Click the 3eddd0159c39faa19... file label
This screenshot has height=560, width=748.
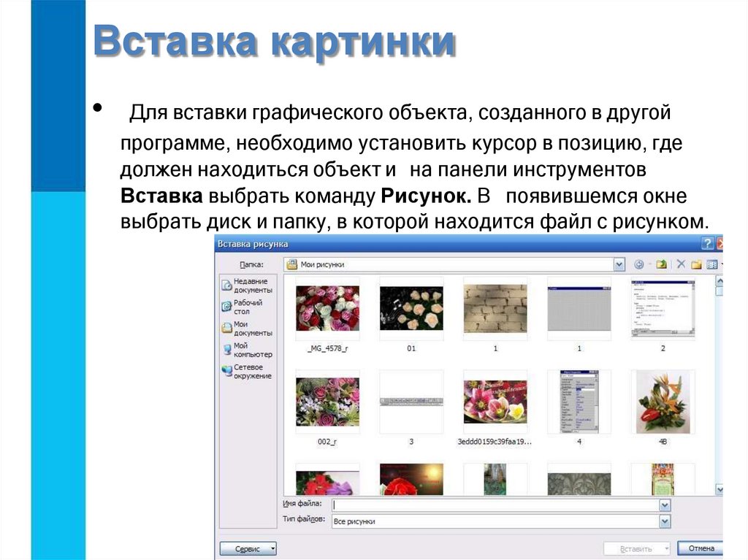(x=495, y=442)
